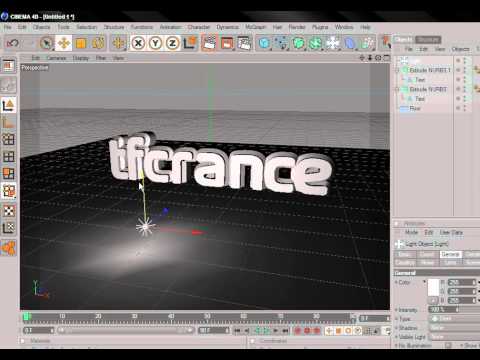This screenshot has height=360, width=480.
Task: Click the Undo arrow icon
Action: [x=12, y=43]
